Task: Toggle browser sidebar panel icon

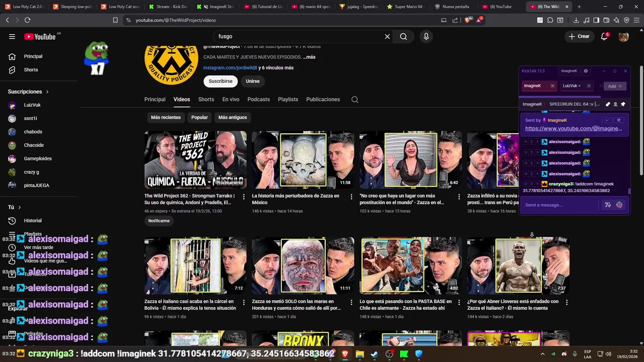Action: click(x=596, y=20)
